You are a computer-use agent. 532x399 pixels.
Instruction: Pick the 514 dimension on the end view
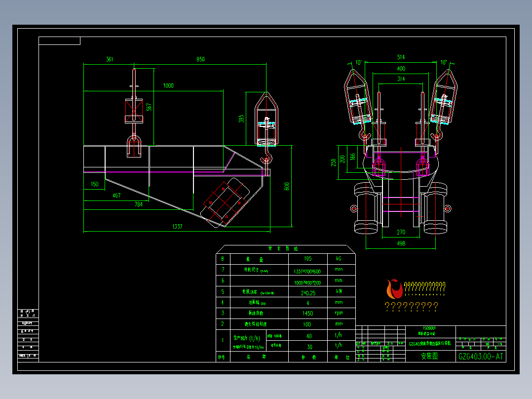click(401, 57)
